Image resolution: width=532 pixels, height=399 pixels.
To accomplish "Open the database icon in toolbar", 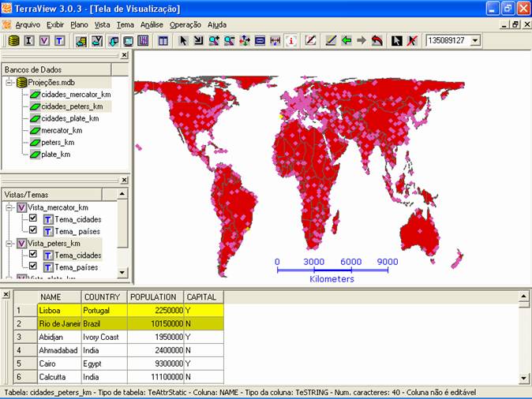I will (13, 41).
